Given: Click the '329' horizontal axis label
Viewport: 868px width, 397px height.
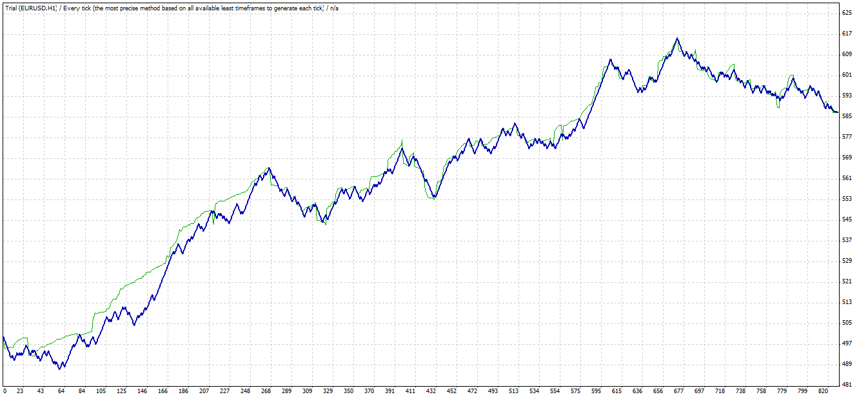Looking at the screenshot, I should click(x=328, y=391).
